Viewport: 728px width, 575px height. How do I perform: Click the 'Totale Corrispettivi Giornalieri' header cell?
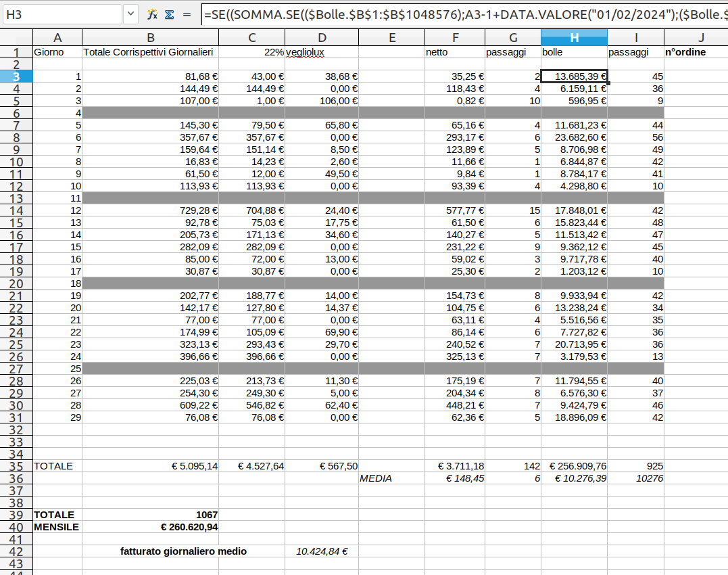click(150, 52)
